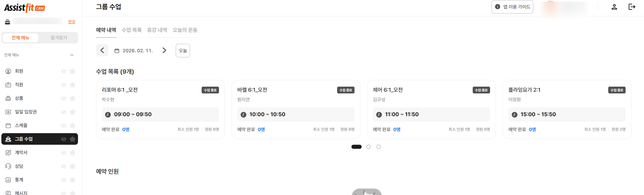Open the date picker field 2026. 02. 11.
Image resolution: width=644 pixels, height=195 pixels.
pyautogui.click(x=134, y=51)
